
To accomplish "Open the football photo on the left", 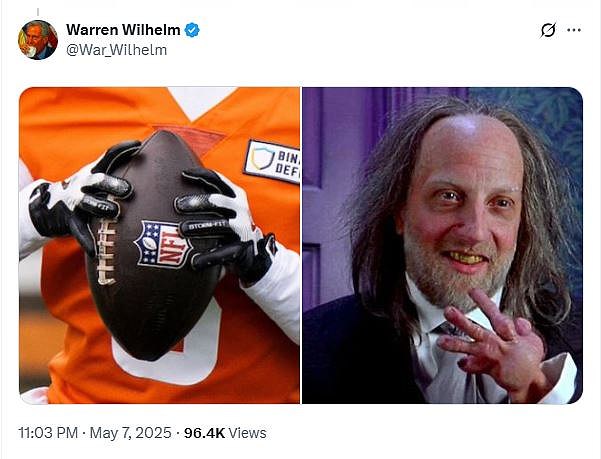I will pos(159,245).
